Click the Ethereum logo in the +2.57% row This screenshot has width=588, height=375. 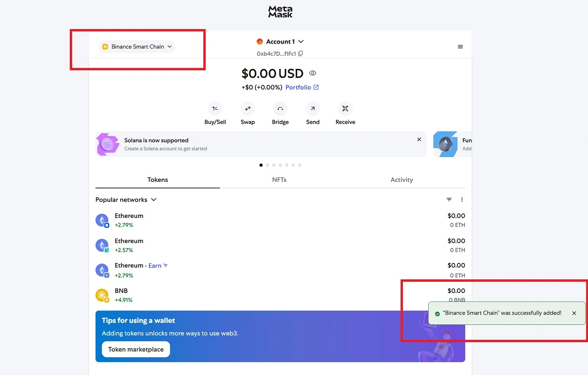point(102,245)
